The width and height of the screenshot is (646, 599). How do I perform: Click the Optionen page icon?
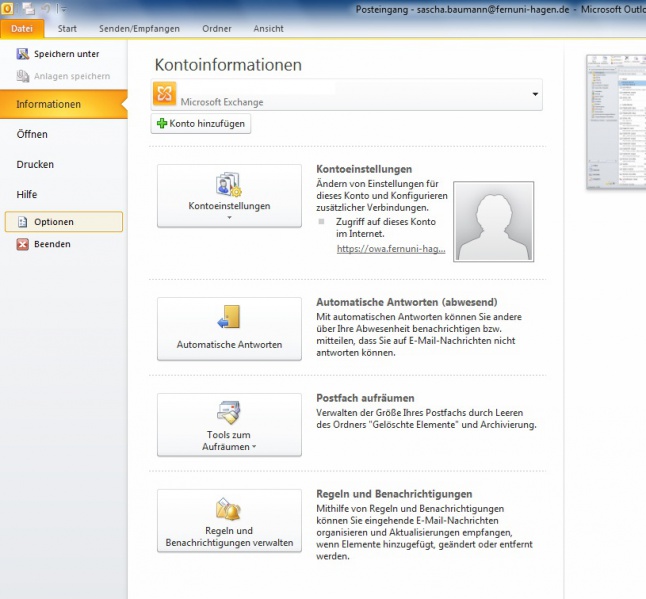(23, 222)
